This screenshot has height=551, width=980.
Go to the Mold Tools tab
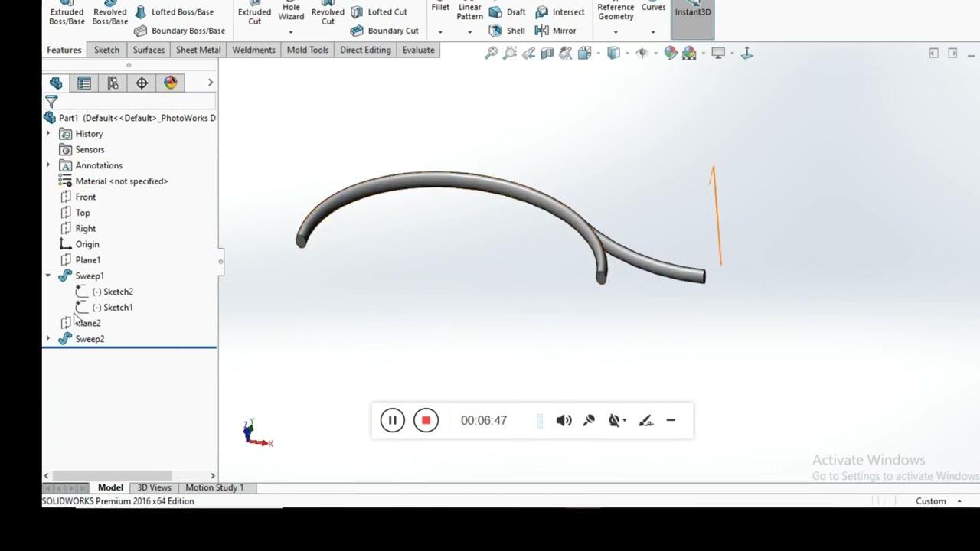pyautogui.click(x=308, y=50)
